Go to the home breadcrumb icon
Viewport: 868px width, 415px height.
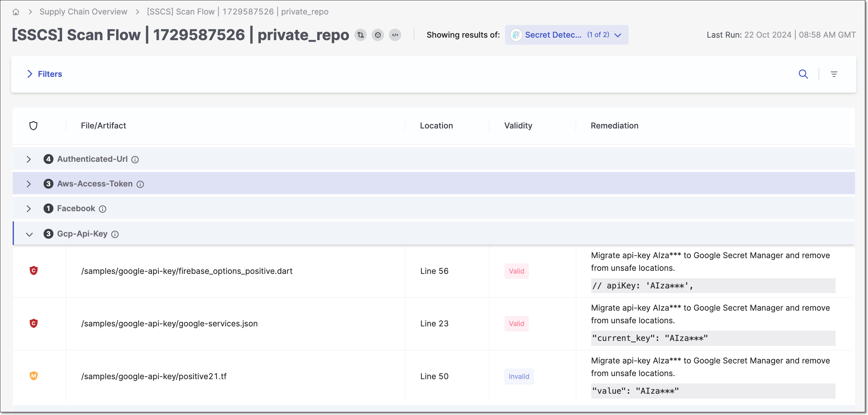[15, 12]
